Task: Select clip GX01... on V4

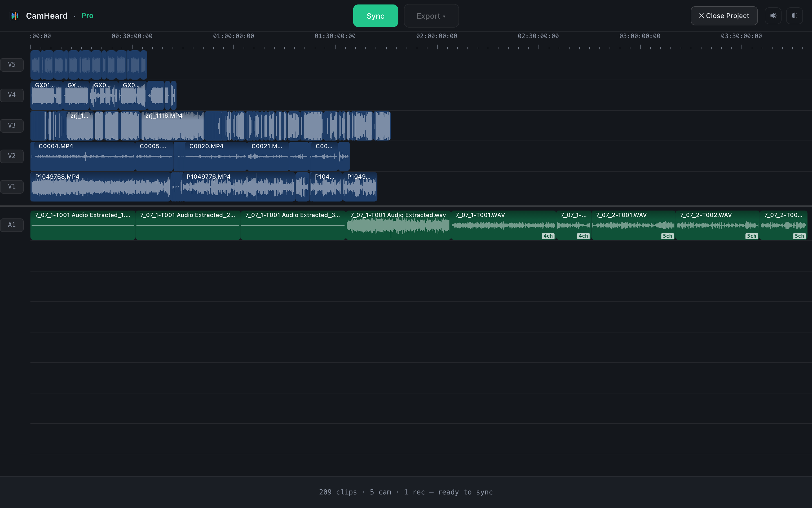Action: point(47,95)
